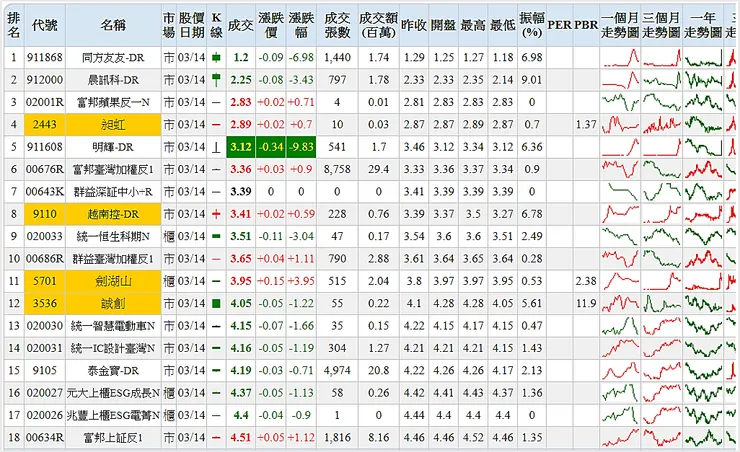Click the 成交 column header
740x452 pixels.
click(x=241, y=25)
